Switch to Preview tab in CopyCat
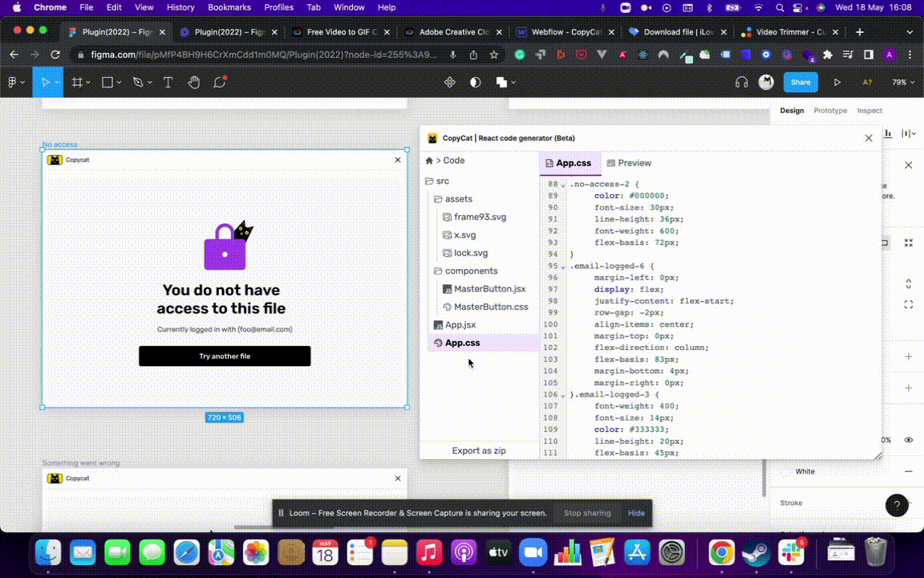The height and width of the screenshot is (578, 924). click(x=629, y=163)
